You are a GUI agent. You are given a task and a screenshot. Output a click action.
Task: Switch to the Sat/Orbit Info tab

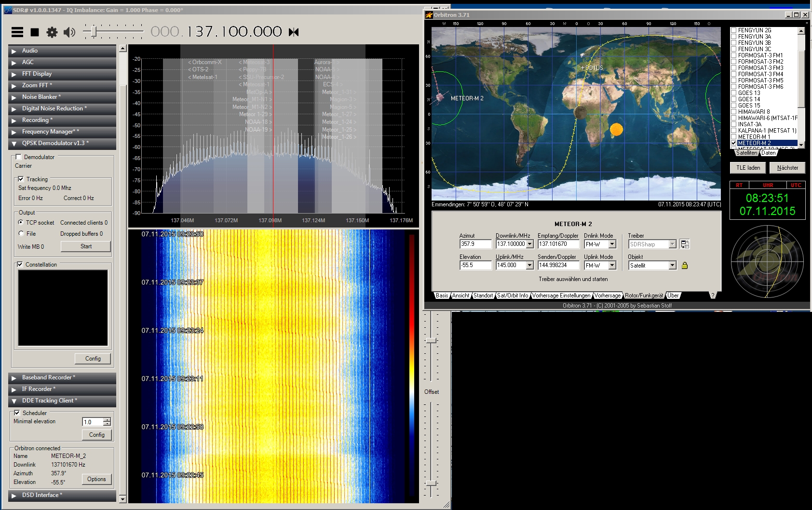(512, 295)
